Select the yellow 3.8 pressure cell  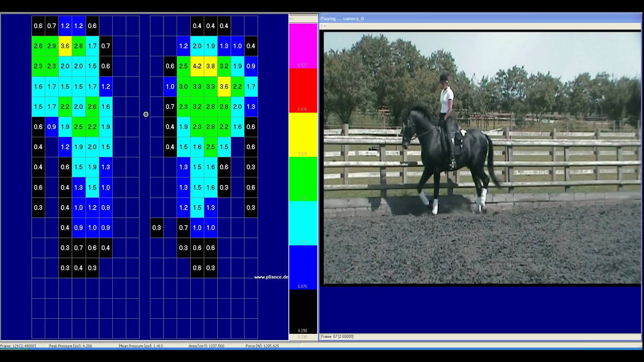[x=210, y=66]
